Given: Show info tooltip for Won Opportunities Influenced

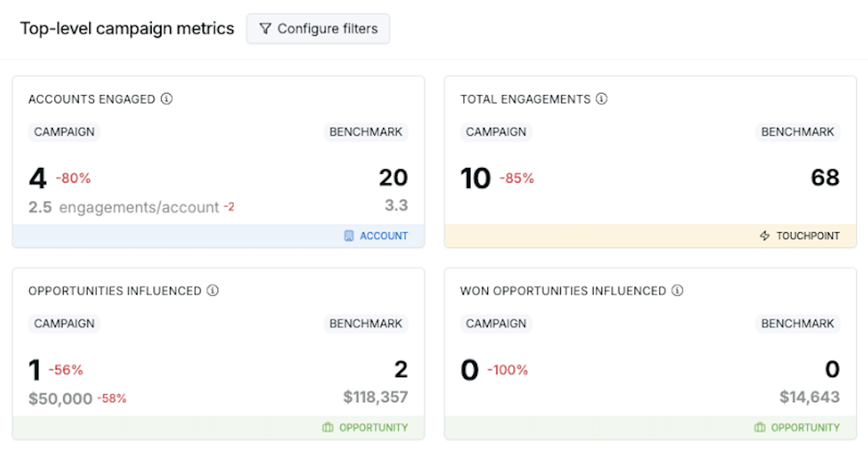Looking at the screenshot, I should (677, 290).
